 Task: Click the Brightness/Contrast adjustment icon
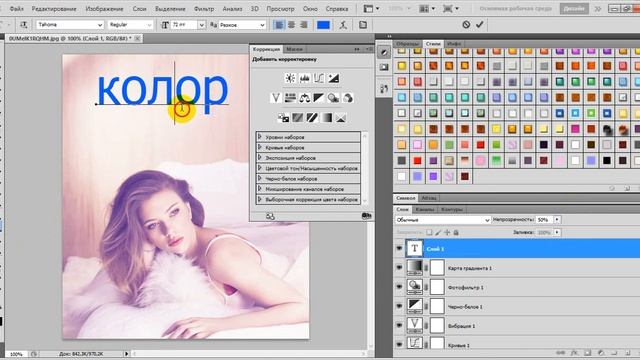pyautogui.click(x=290, y=78)
